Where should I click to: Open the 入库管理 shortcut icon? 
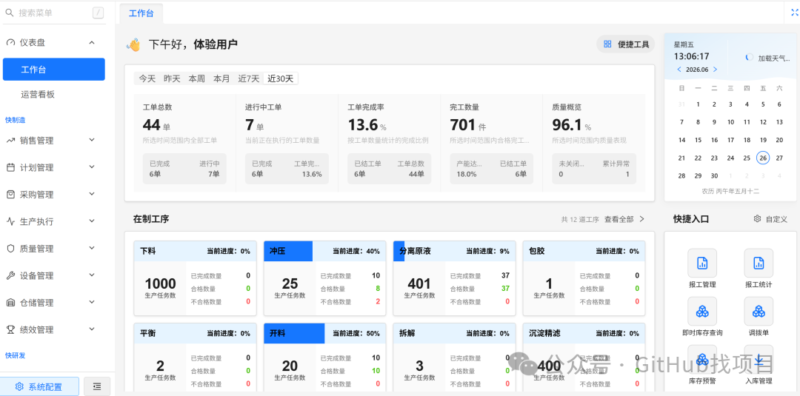[x=758, y=359]
